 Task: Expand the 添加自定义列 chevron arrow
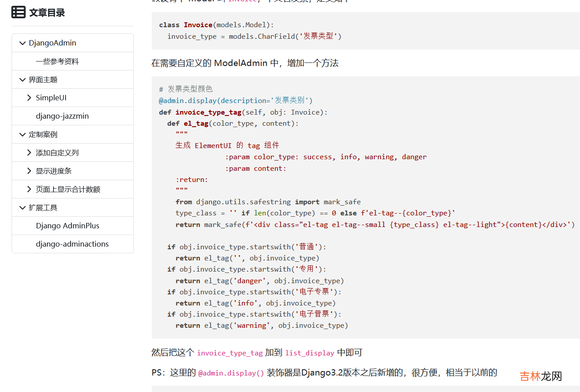(29, 153)
